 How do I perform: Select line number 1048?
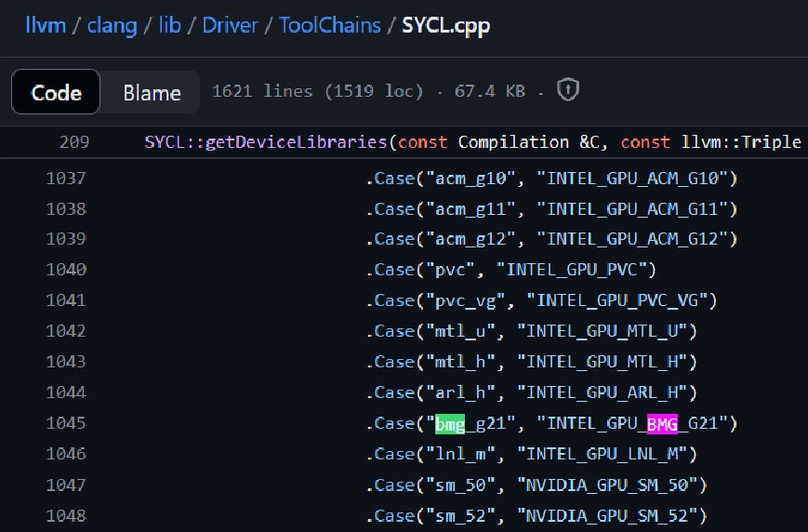(x=66, y=515)
